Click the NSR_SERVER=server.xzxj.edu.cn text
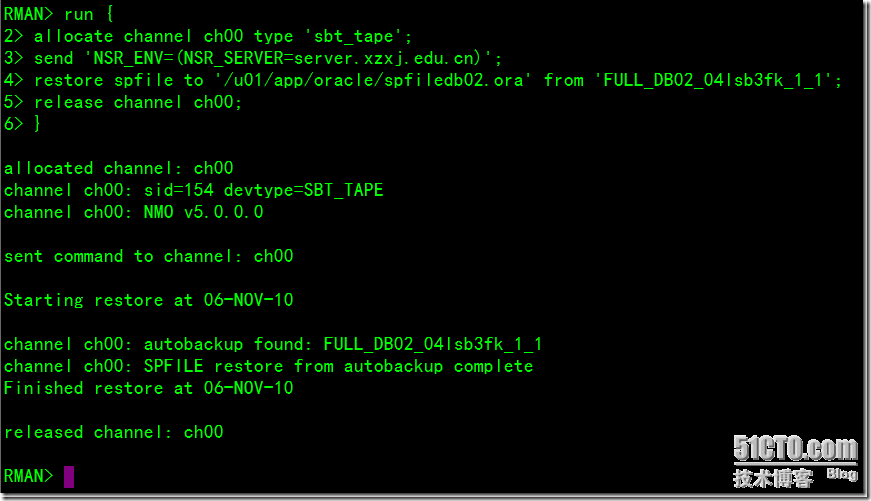Image resolution: width=871 pixels, height=501 pixels. click(329, 58)
